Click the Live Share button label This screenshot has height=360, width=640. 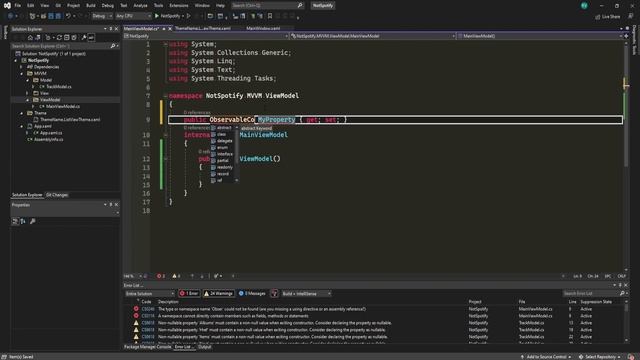pos(611,17)
